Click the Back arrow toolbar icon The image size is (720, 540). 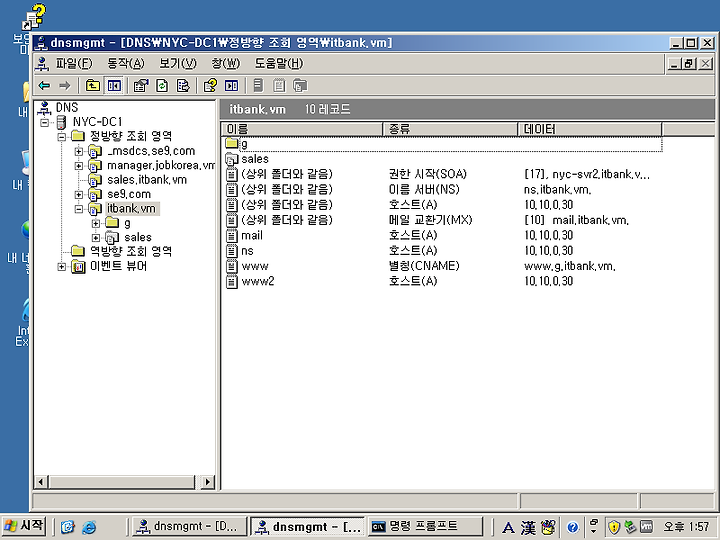44,85
